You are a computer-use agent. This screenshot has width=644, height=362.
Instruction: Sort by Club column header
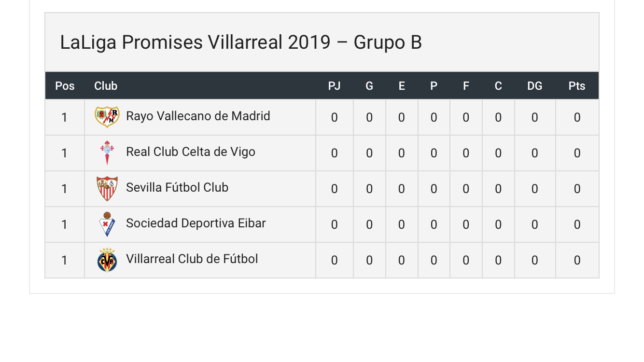click(x=106, y=86)
